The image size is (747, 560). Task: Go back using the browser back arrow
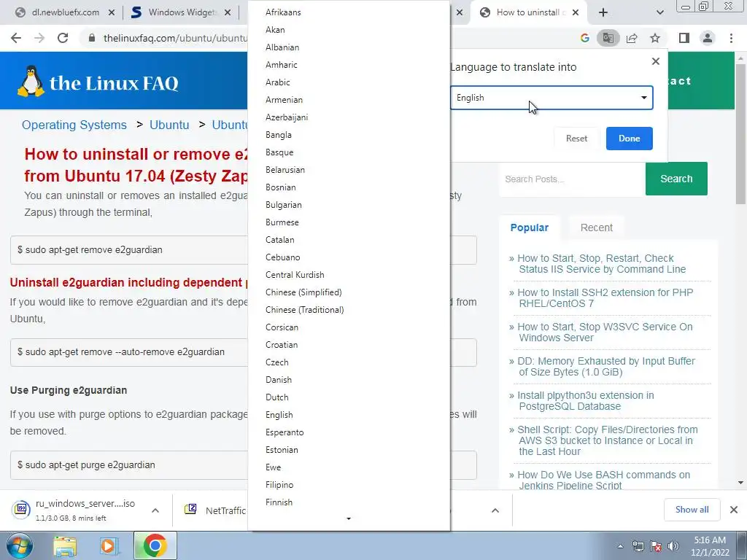coord(16,38)
